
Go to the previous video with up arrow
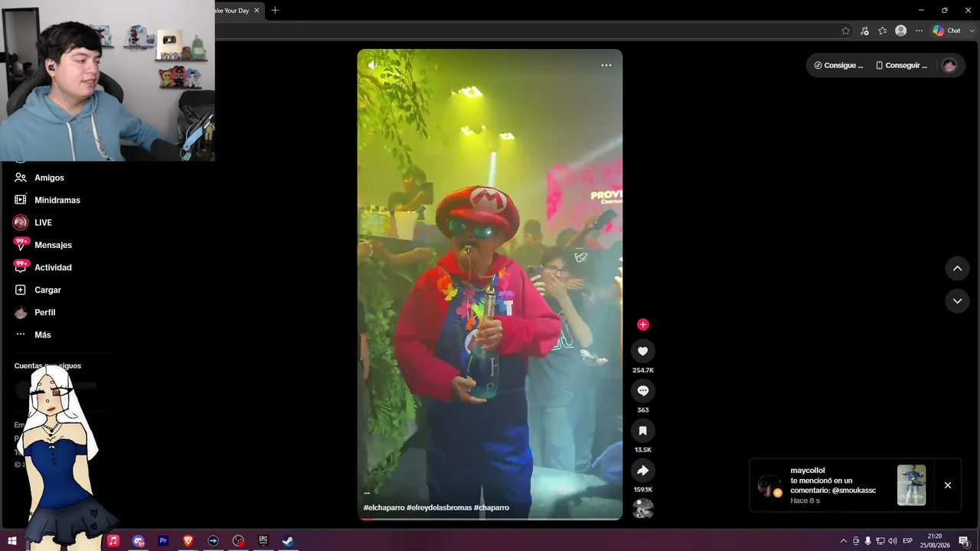pyautogui.click(x=957, y=269)
